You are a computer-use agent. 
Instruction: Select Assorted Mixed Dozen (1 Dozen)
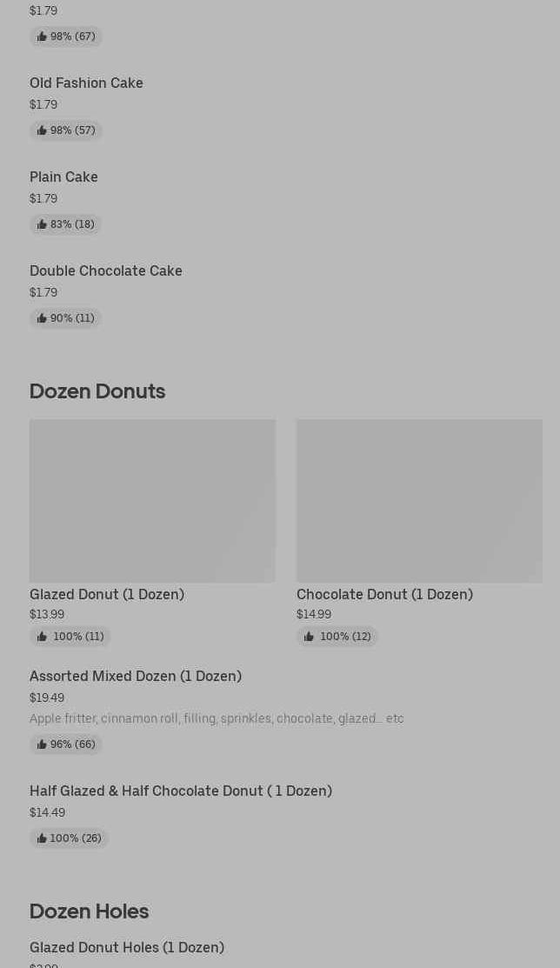(136, 676)
